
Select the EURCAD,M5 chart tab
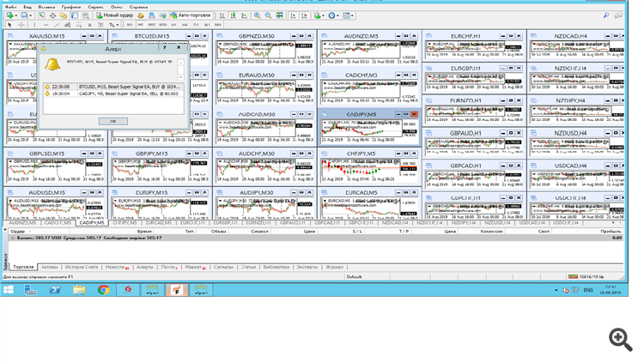[158, 223]
